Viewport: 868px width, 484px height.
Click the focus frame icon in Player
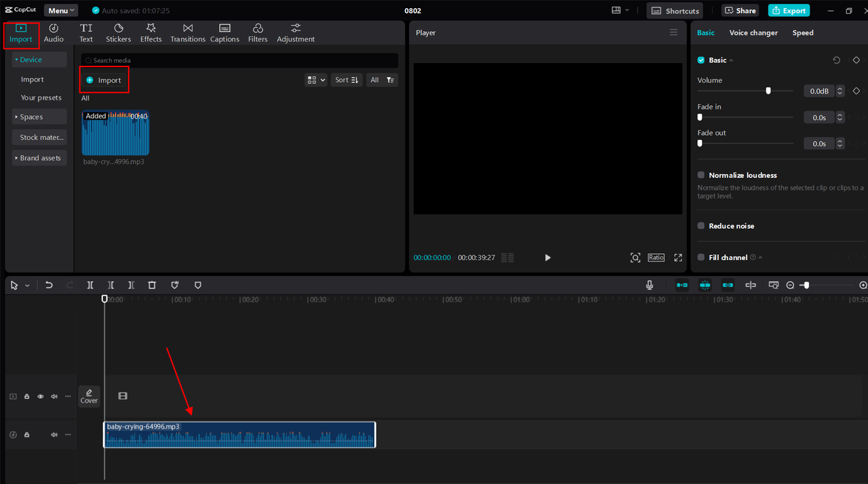click(635, 258)
